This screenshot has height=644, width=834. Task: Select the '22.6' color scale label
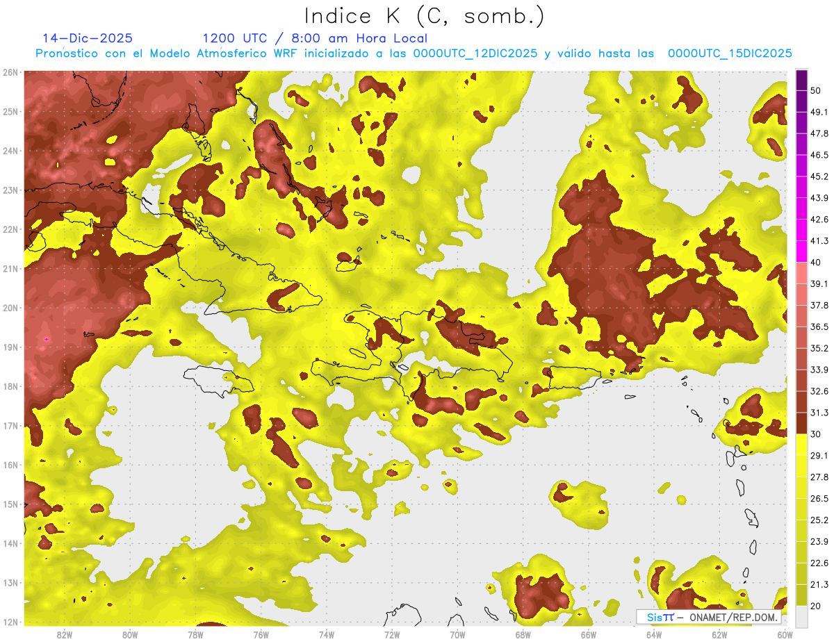pos(820,563)
